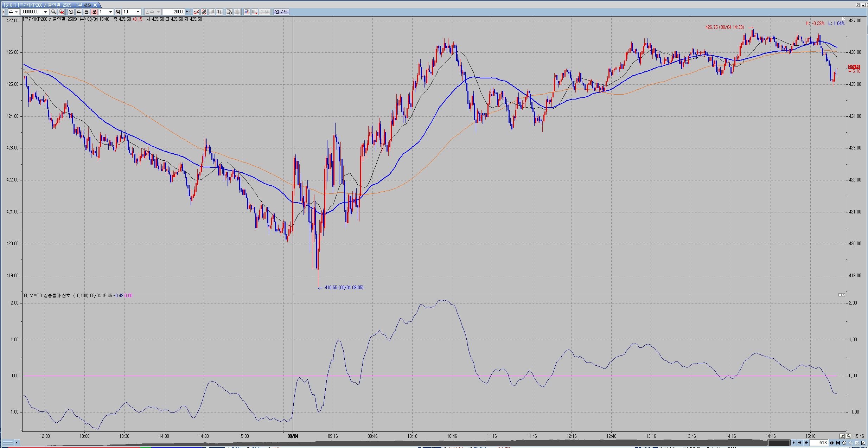This screenshot has height=448, width=868.
Task: Click the right handle of the bottom range slider
Action: click(x=790, y=443)
